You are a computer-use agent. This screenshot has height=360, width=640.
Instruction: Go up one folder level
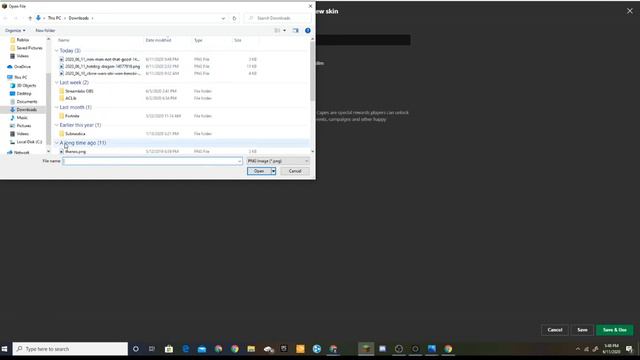coord(30,18)
